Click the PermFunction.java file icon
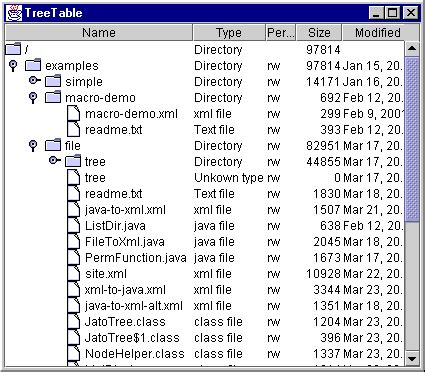The width and height of the screenshot is (425, 372). pyautogui.click(x=73, y=257)
